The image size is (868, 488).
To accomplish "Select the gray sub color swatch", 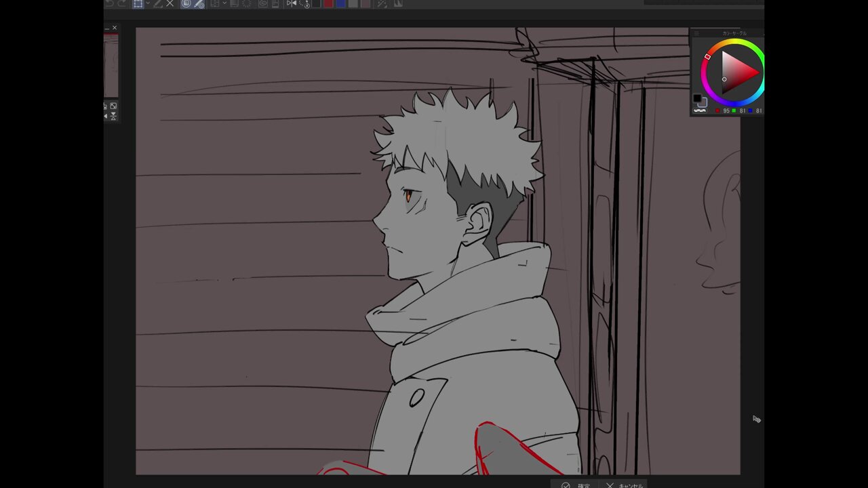I will pos(703,103).
